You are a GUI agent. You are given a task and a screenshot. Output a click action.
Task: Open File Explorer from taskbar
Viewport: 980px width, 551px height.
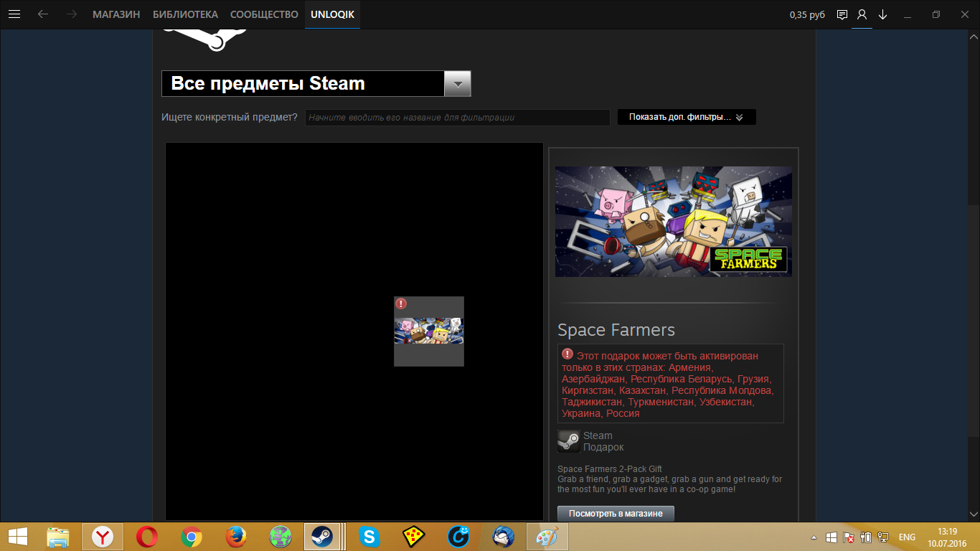click(58, 537)
